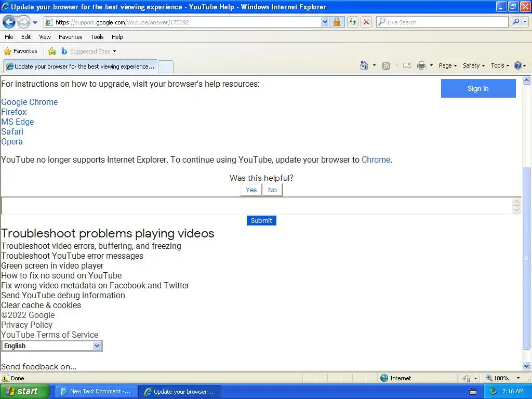532x399 pixels.
Task: Click the warning icon in status bar
Action: pyautogui.click(x=5, y=378)
